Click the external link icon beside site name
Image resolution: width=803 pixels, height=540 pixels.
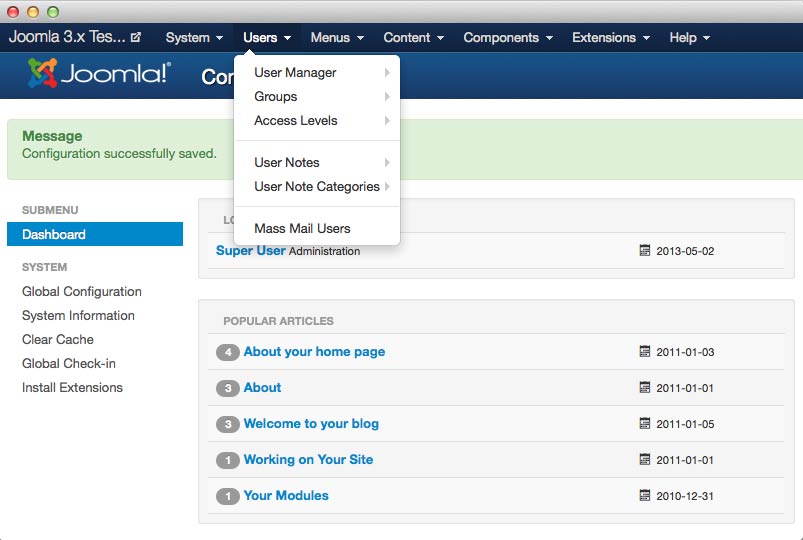(136, 38)
